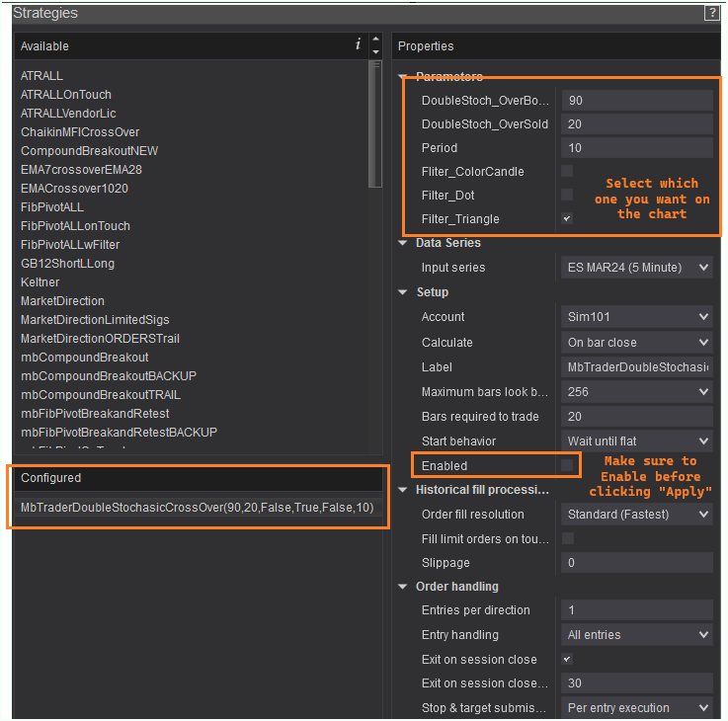Screen dimensions: 728x721
Task: Click the up arrow beside Available header
Action: [375, 40]
